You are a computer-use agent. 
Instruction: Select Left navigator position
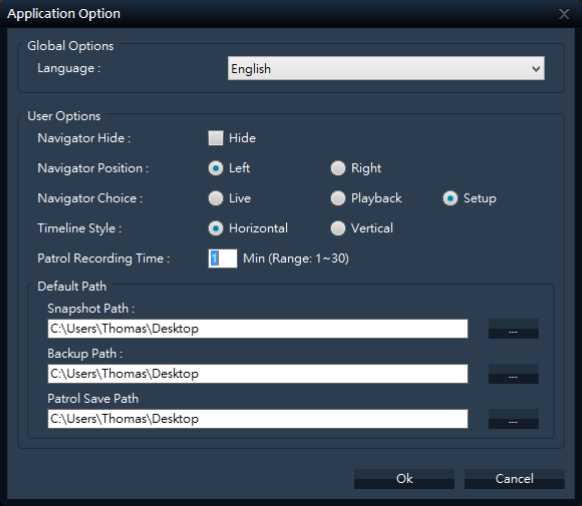216,168
